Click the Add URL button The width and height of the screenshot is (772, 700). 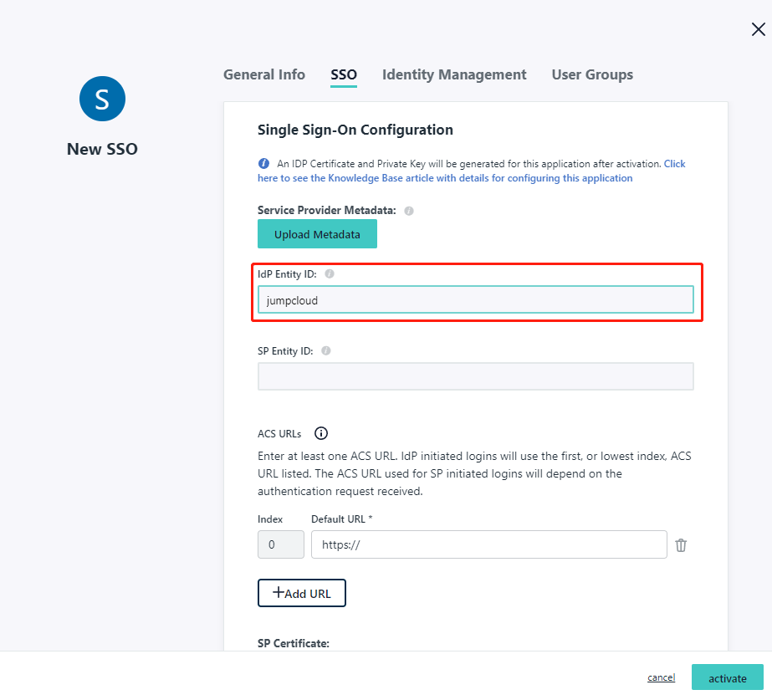pos(302,593)
